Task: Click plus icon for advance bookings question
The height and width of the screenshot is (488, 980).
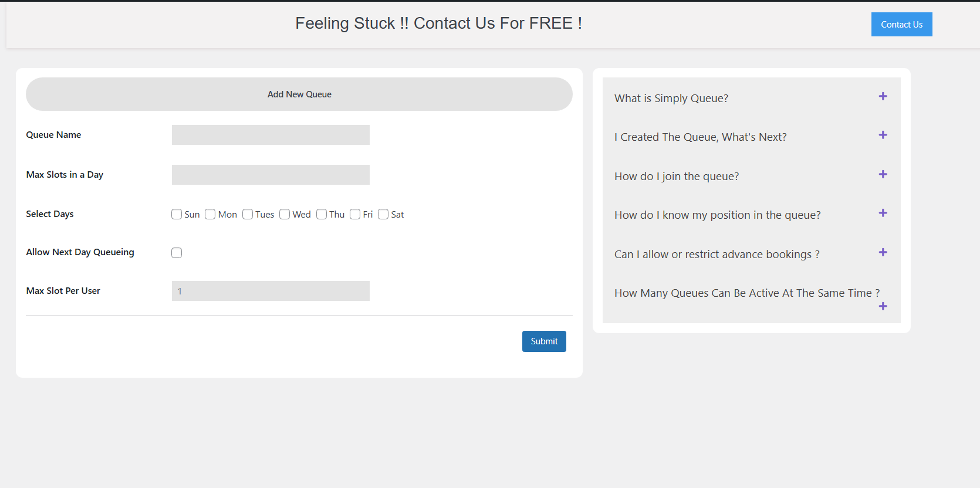Action: click(x=883, y=252)
